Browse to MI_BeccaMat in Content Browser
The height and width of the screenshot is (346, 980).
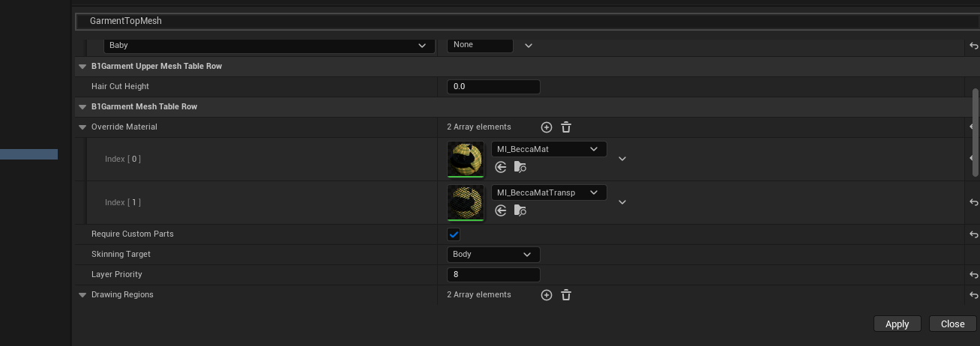pyautogui.click(x=520, y=167)
